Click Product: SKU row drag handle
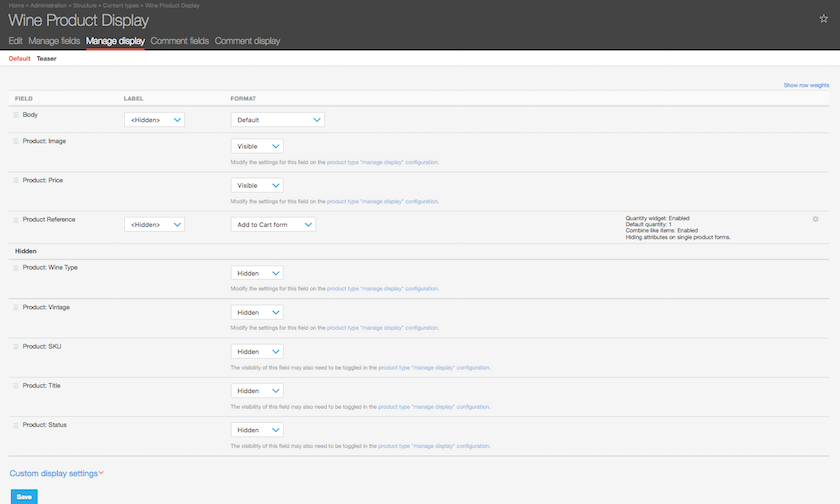 (x=16, y=347)
